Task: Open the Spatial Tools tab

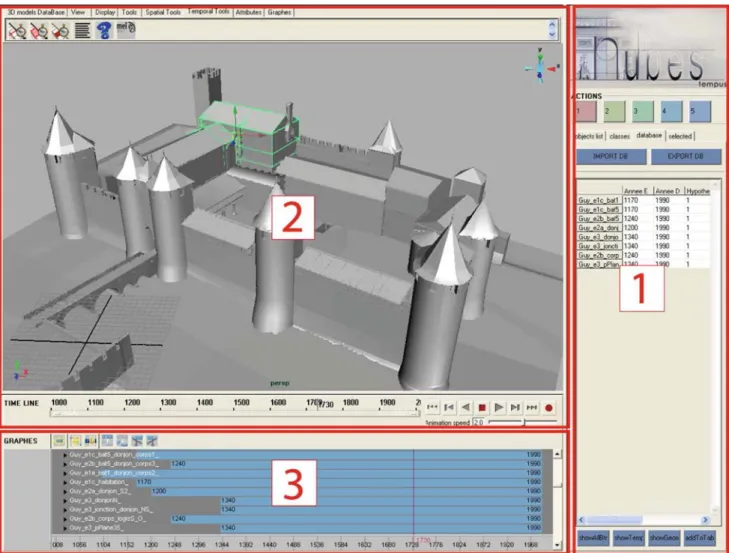Action: pos(163,13)
